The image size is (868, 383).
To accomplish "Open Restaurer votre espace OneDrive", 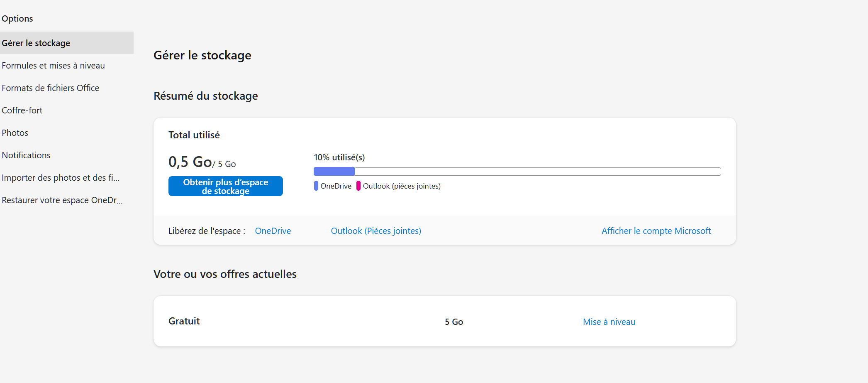I will (62, 200).
